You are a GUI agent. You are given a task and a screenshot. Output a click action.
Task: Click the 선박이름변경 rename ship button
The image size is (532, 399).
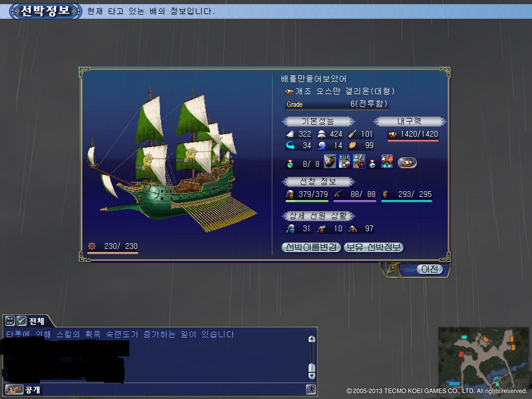pos(312,247)
